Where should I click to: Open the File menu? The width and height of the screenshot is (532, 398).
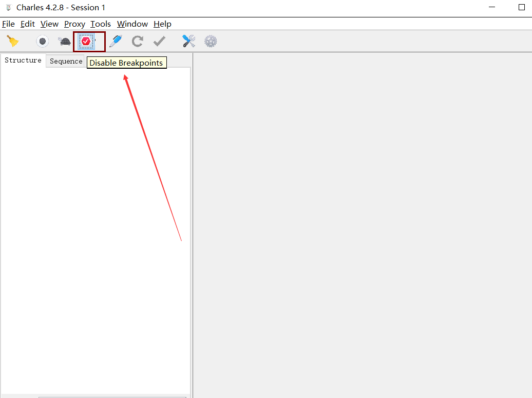9,24
